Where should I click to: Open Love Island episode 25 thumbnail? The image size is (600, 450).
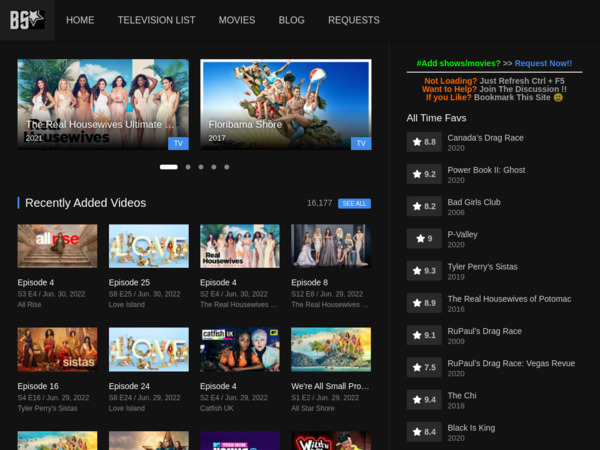(x=149, y=246)
